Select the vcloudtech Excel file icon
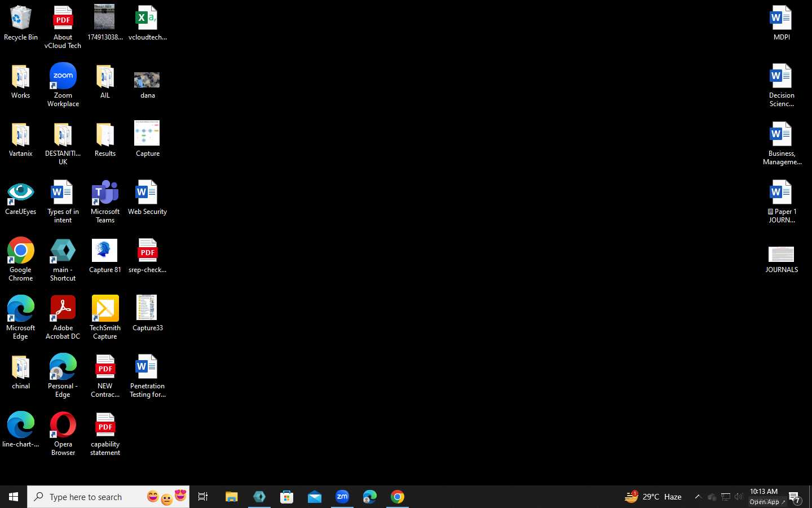The image size is (812, 508). 147,23
